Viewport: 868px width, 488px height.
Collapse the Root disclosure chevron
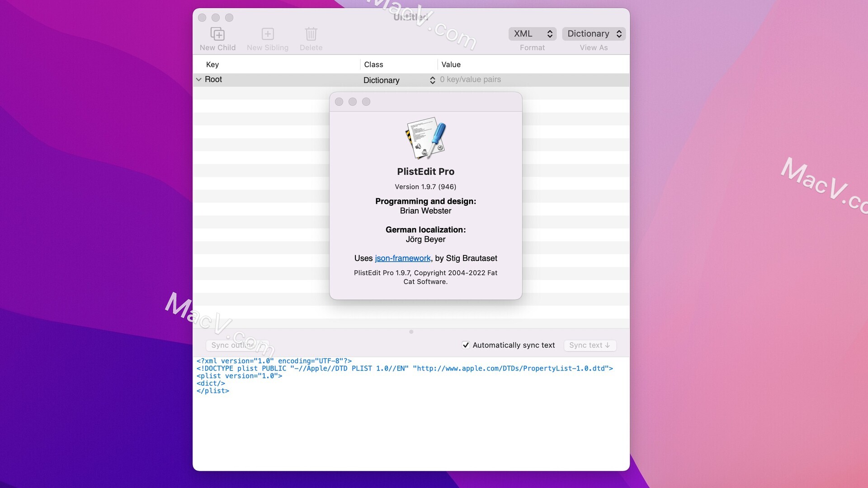[x=199, y=80]
